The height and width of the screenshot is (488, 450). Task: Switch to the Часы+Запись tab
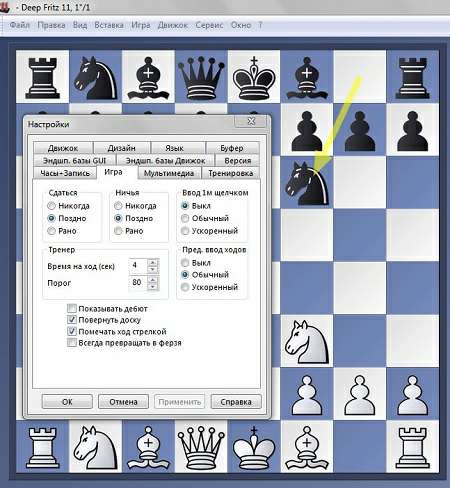65,173
